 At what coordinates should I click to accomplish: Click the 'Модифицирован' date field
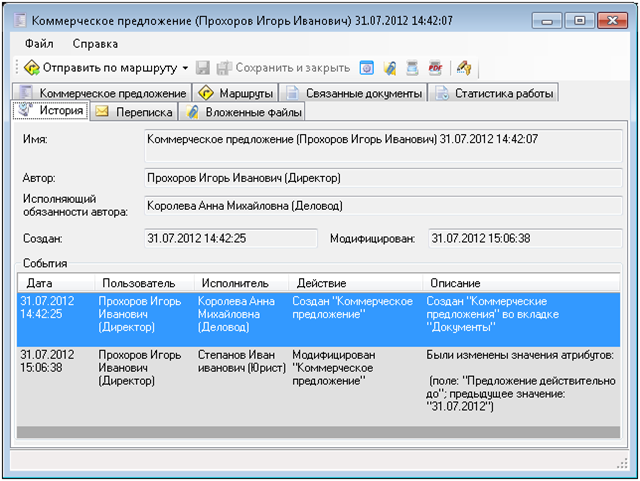click(x=525, y=238)
